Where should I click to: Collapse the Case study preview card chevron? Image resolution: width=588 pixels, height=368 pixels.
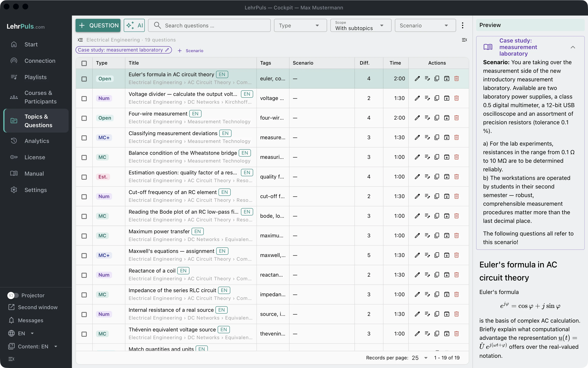pyautogui.click(x=573, y=47)
